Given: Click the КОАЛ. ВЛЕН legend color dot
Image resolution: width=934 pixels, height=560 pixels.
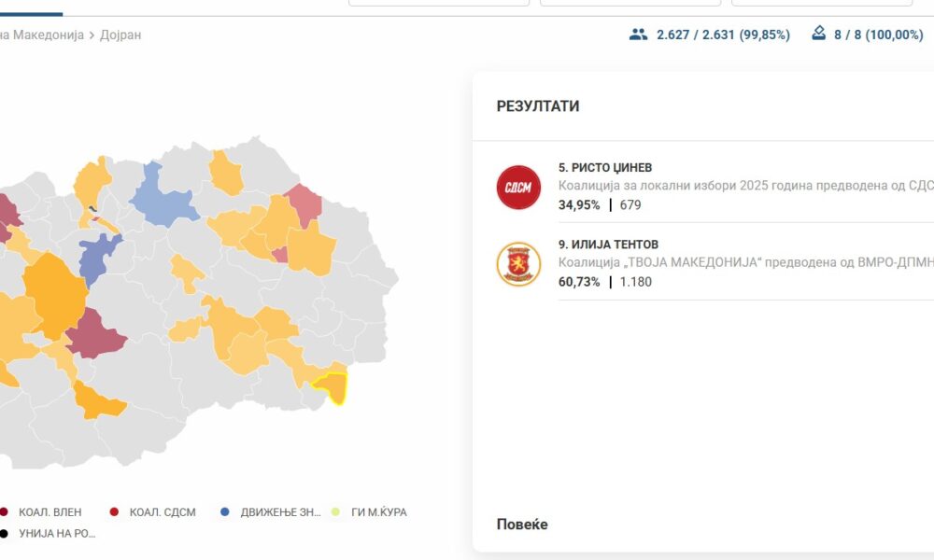Looking at the screenshot, I should pyautogui.click(x=4, y=511).
